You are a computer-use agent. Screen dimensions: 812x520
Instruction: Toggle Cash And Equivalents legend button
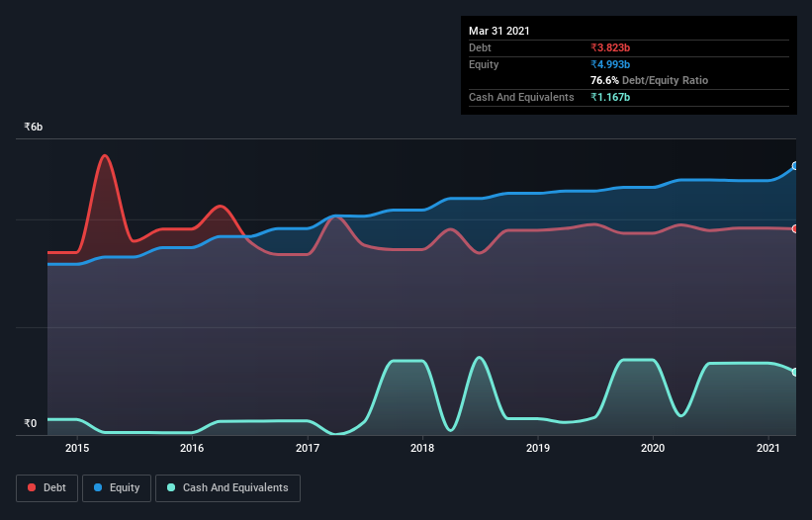pos(227,488)
